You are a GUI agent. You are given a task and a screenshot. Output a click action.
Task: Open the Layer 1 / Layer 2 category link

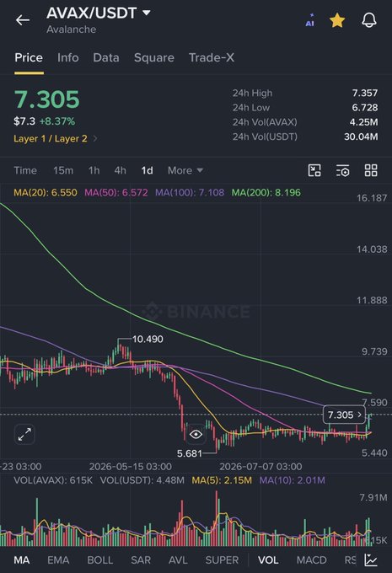(x=55, y=138)
